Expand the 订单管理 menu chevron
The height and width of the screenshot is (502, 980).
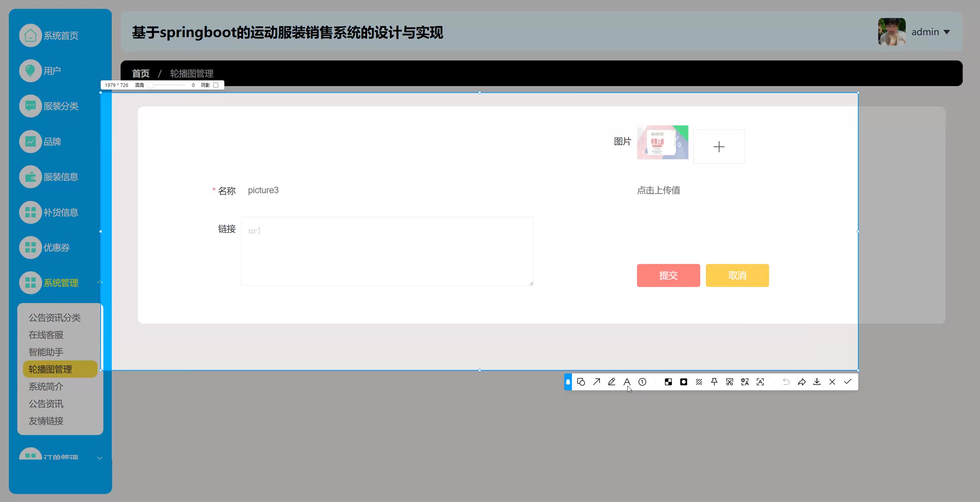[100, 458]
